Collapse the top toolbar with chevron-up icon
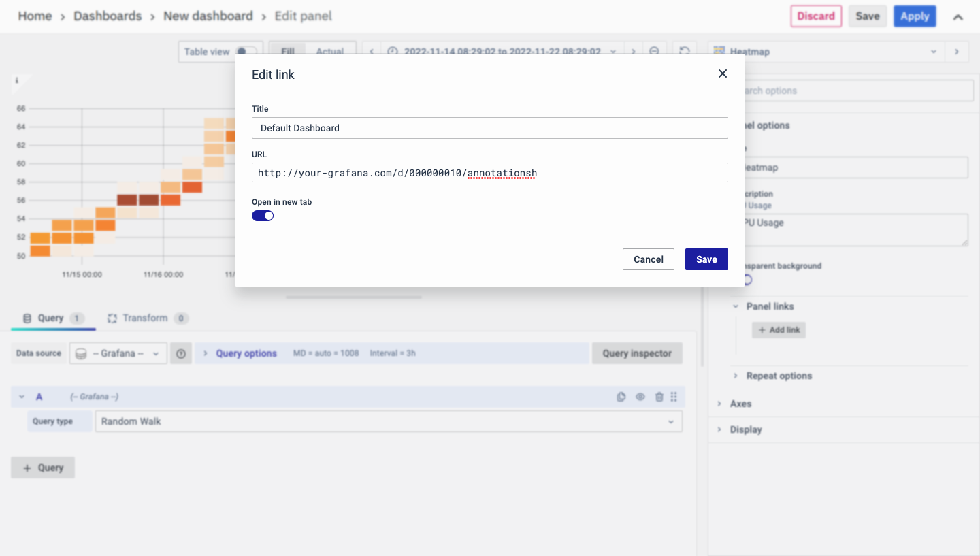The image size is (980, 556). click(x=958, y=17)
